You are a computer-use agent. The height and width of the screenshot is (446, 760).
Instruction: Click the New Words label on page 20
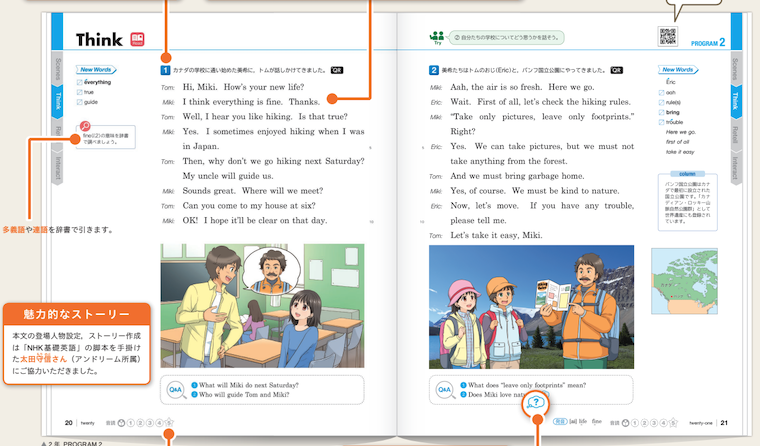click(x=96, y=70)
